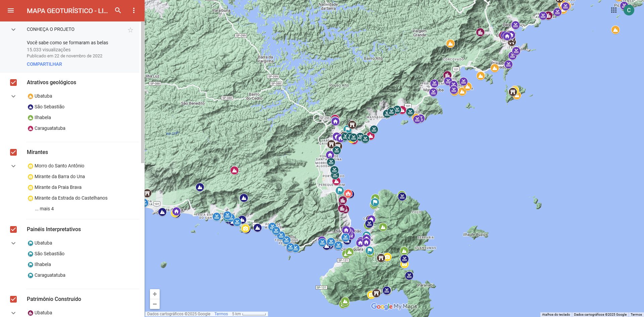Open the hamburger menu in header

[x=11, y=10]
